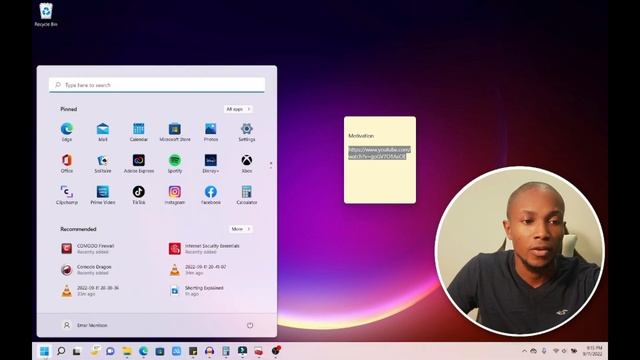The height and width of the screenshot is (360, 640).
Task: Open the Xbox pinned app
Action: point(247,163)
